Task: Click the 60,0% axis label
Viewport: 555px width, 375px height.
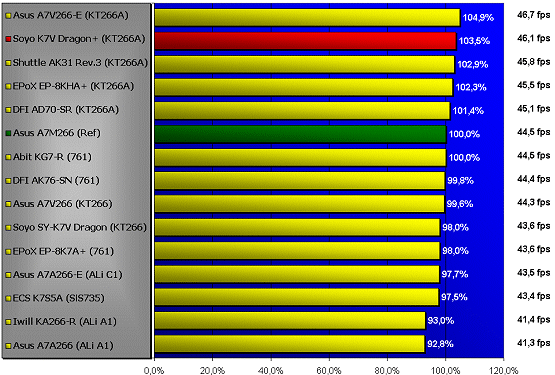Action: (x=329, y=370)
